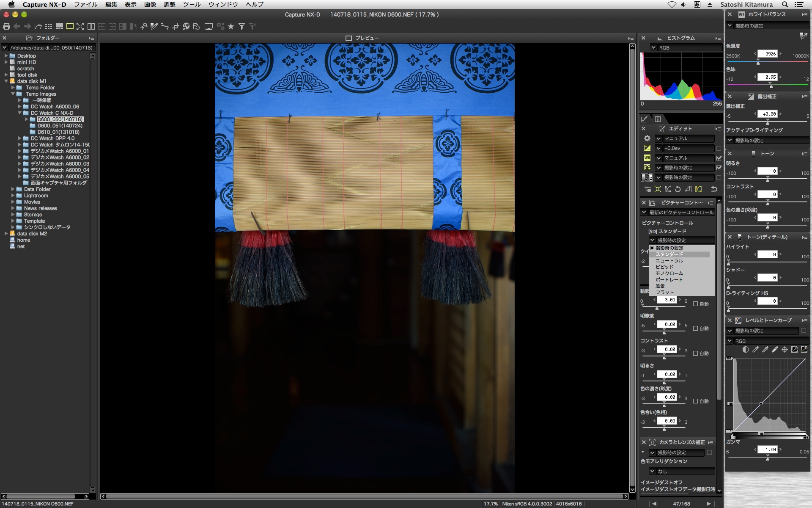Enter full screen view mode
The image size is (812, 508).
pos(80,26)
